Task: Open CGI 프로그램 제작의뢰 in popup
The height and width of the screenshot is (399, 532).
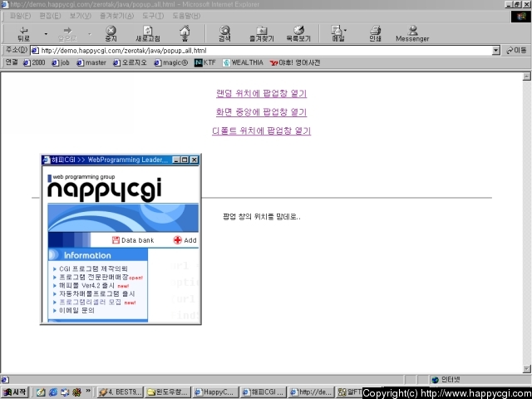Action: (93, 268)
